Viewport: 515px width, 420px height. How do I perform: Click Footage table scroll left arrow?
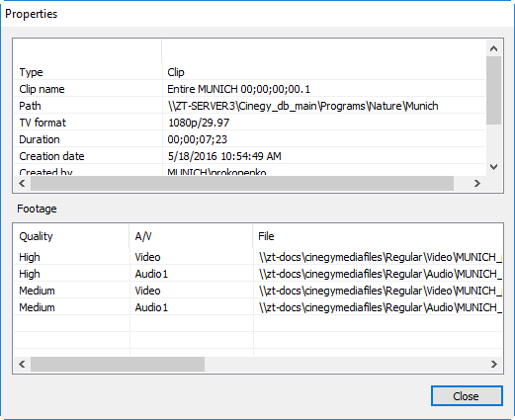(x=23, y=364)
